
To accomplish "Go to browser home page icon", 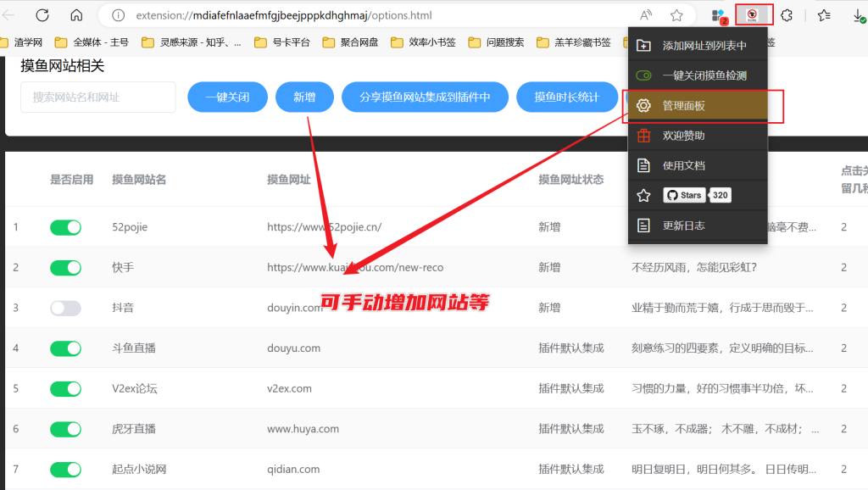I will click(x=76, y=15).
